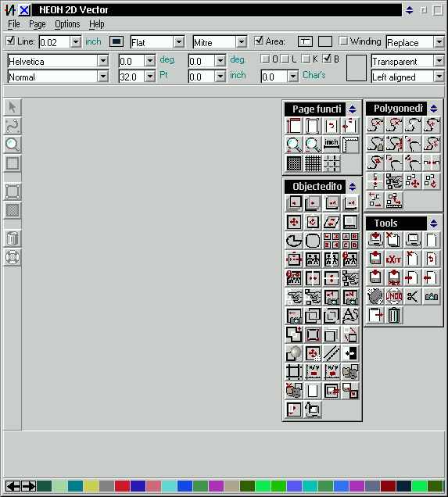Collapse the Polygoneditor panel arrows

point(434,109)
